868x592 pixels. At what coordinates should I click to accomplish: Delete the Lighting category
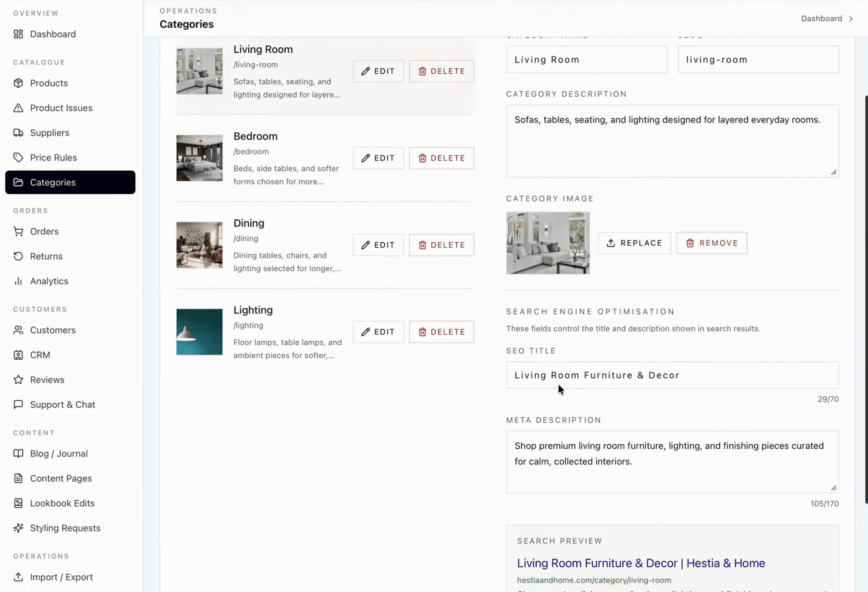[441, 332]
